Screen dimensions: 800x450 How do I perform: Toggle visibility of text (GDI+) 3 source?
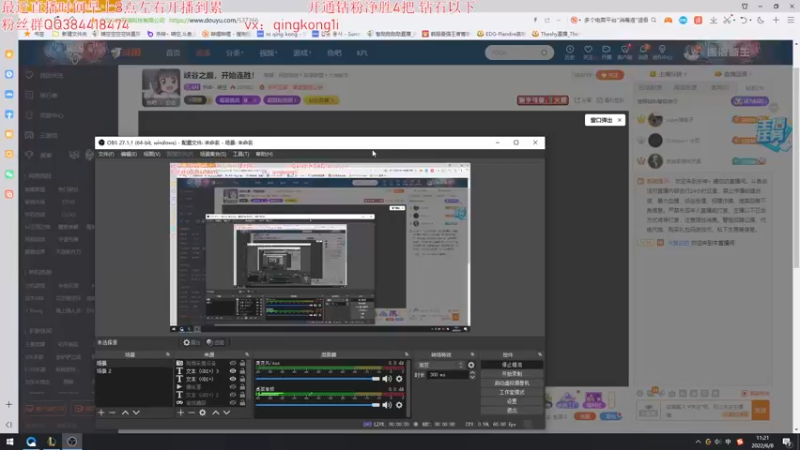(x=233, y=371)
